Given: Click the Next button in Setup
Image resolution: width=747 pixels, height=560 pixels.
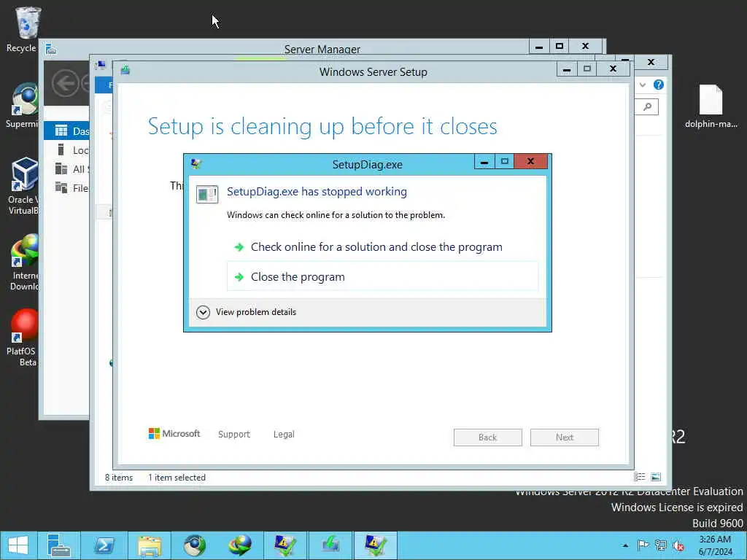Looking at the screenshot, I should (x=565, y=437).
